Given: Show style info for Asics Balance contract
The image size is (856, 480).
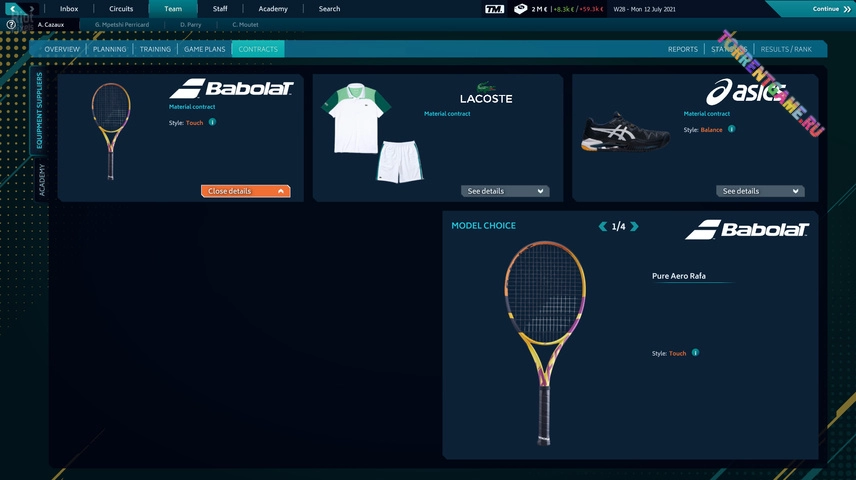Looking at the screenshot, I should pos(732,129).
